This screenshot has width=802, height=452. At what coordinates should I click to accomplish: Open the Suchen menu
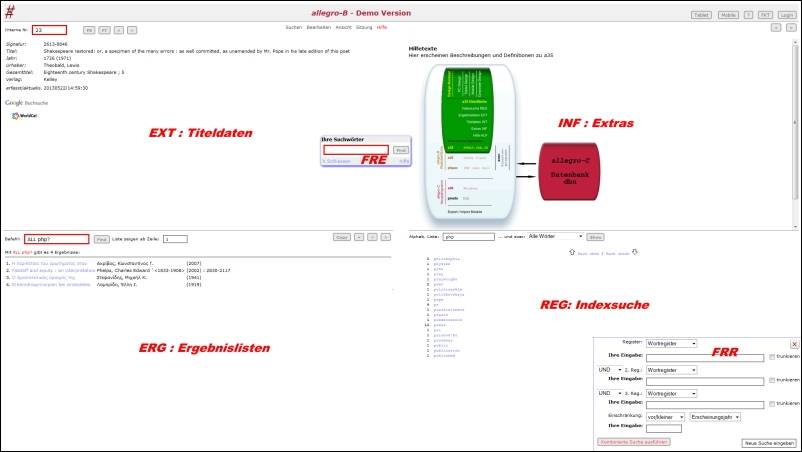(294, 27)
